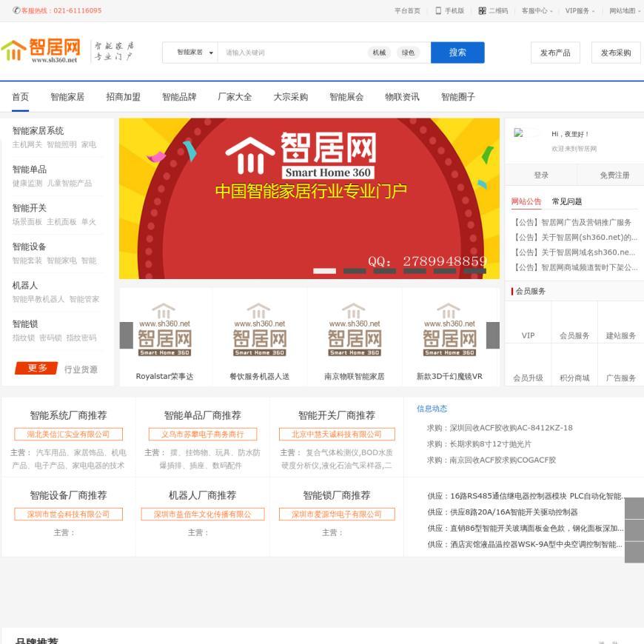Click the carousel left arrow button
The height and width of the screenshot is (644, 644).
click(x=126, y=335)
